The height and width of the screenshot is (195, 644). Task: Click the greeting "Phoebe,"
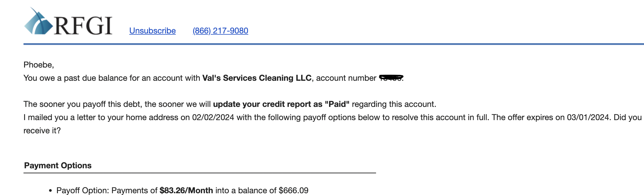tap(39, 65)
